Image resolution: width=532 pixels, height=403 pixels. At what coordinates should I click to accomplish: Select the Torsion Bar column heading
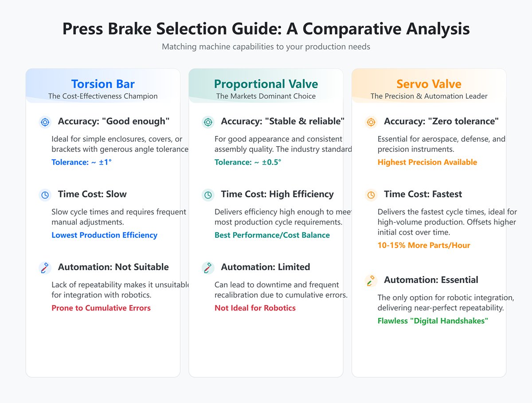(x=103, y=84)
